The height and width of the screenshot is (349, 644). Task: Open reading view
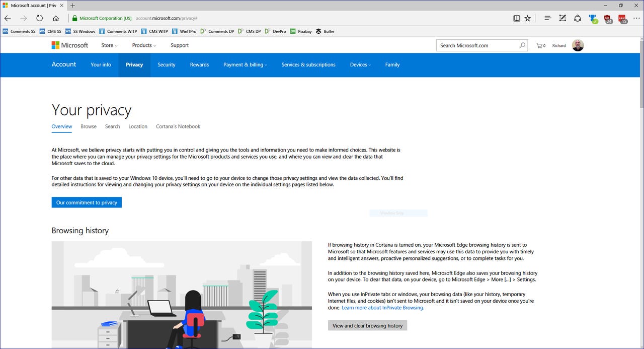pos(517,18)
